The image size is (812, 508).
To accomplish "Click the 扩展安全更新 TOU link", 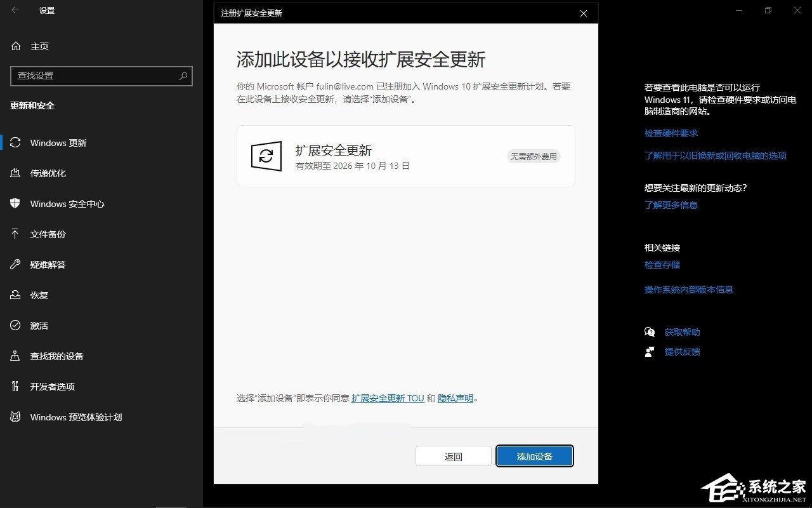I will pyautogui.click(x=388, y=398).
